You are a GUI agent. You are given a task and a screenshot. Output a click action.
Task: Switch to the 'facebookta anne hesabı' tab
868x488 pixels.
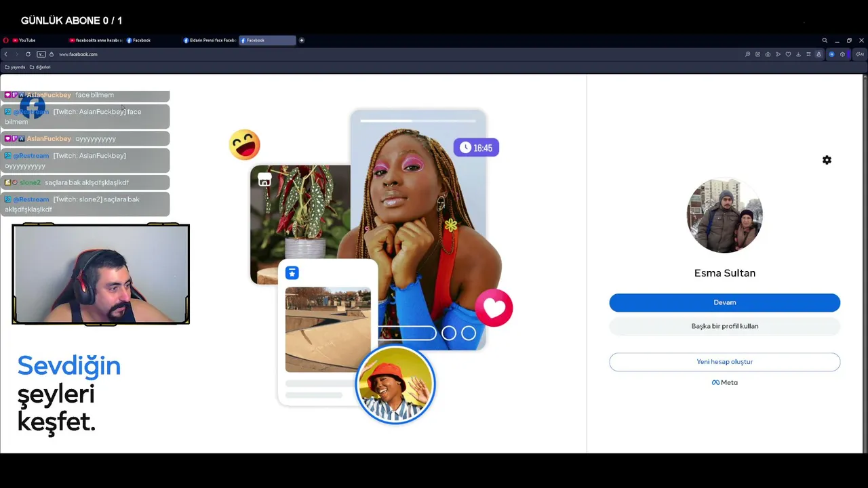coord(95,41)
